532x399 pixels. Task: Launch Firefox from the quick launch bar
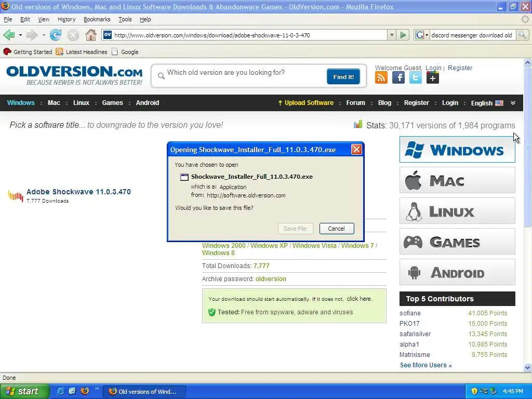pos(85,391)
